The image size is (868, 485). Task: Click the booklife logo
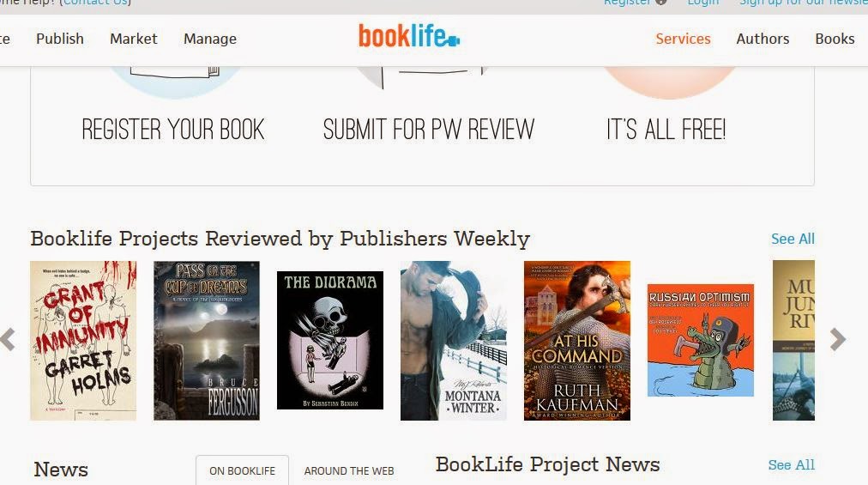click(x=409, y=36)
